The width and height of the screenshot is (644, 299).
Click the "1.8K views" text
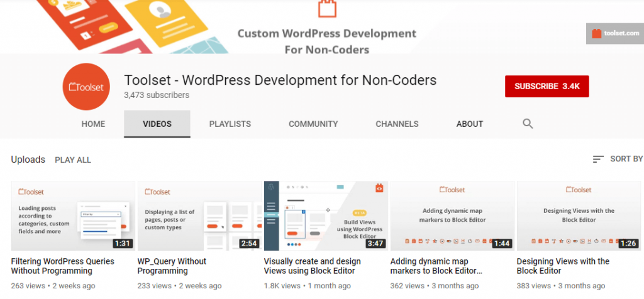pyautogui.click(x=283, y=286)
